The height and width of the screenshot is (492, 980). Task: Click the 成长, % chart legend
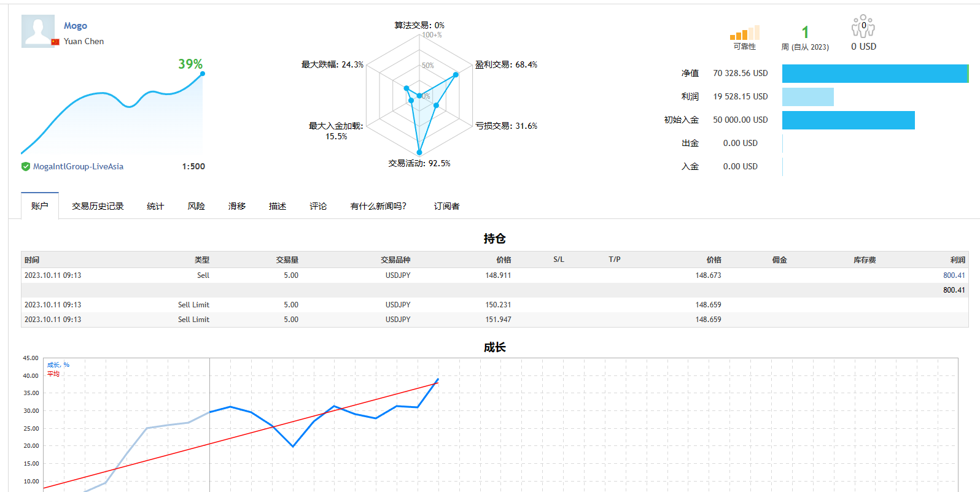58,365
